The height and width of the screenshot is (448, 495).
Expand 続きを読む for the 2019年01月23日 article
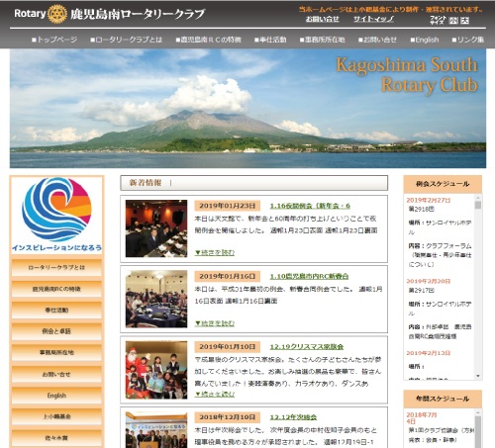click(x=215, y=252)
